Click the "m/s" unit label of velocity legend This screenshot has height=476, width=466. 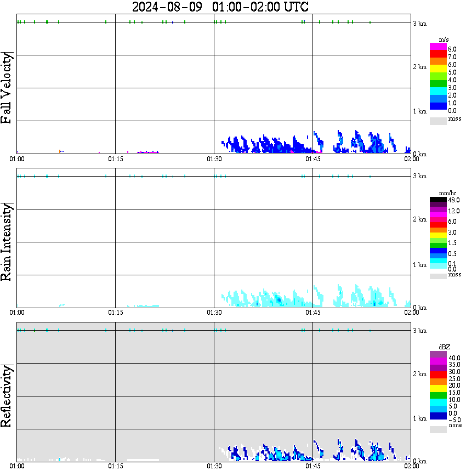pos(444,39)
